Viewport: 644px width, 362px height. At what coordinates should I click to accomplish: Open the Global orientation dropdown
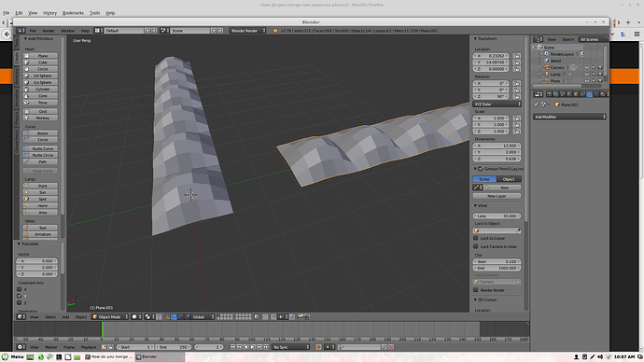click(203, 317)
